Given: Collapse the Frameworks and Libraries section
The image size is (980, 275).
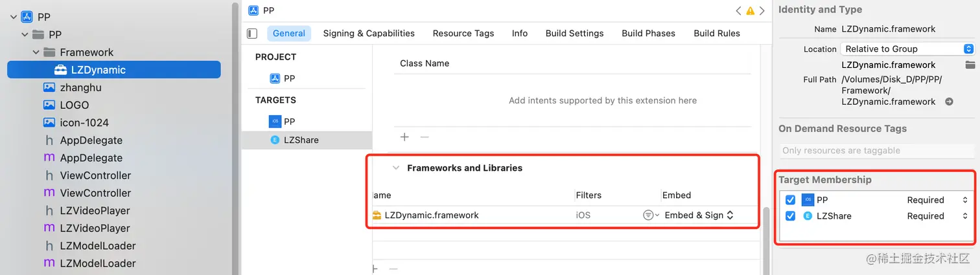Looking at the screenshot, I should [x=396, y=168].
